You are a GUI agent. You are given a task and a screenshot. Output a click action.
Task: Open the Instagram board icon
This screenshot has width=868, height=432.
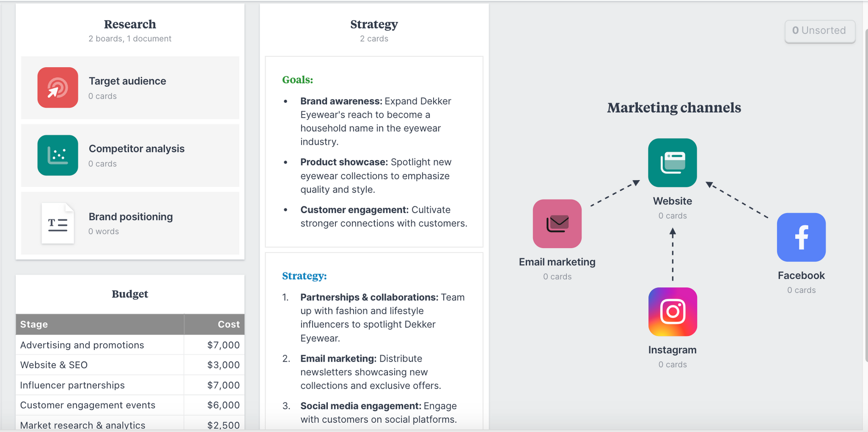pos(673,312)
